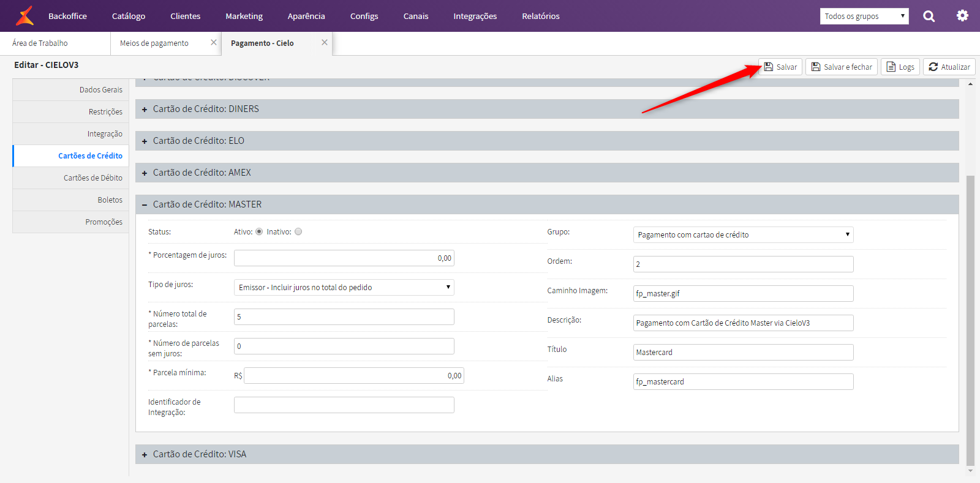Collapse the Cartão de Crédito: MASTER panel
This screenshot has height=483, width=980.
pos(547,204)
